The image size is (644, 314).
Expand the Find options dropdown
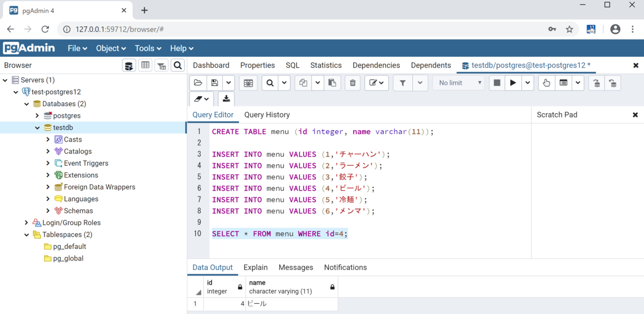click(x=284, y=83)
